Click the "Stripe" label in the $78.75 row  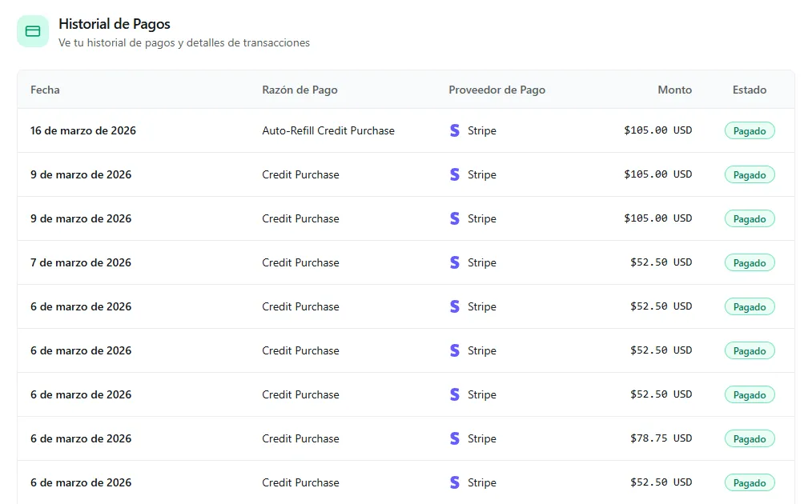coord(482,438)
